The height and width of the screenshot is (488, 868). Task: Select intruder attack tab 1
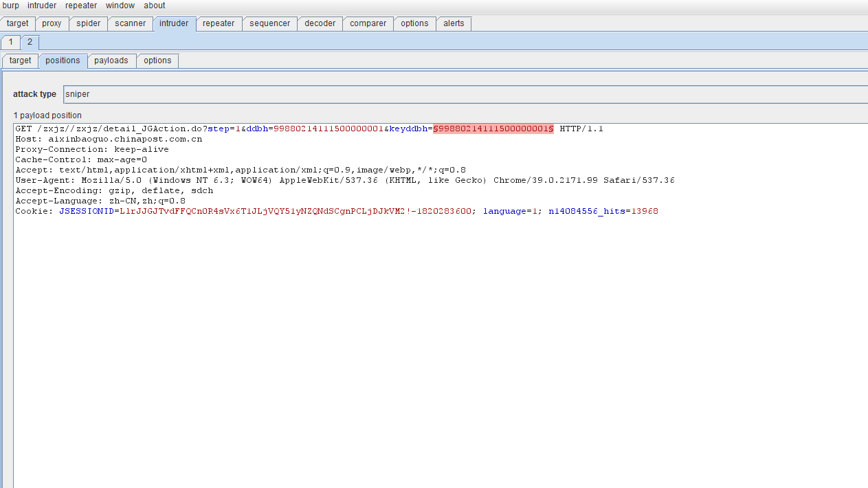point(10,42)
